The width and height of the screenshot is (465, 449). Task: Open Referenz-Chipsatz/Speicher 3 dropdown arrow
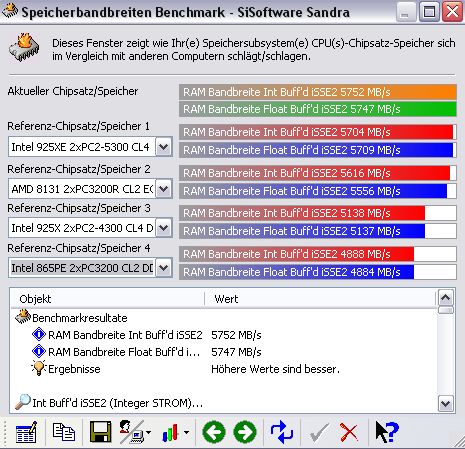click(164, 228)
